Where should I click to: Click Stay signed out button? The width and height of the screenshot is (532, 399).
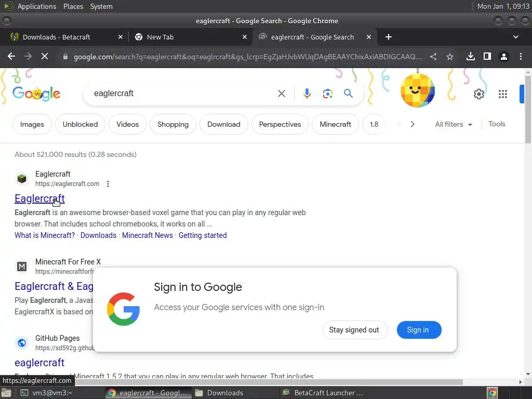click(x=354, y=330)
